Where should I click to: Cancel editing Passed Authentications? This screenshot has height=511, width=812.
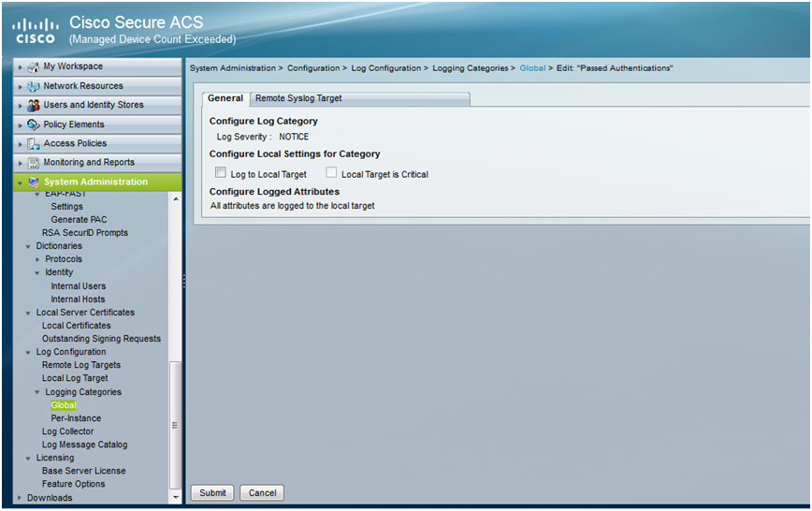click(x=262, y=493)
